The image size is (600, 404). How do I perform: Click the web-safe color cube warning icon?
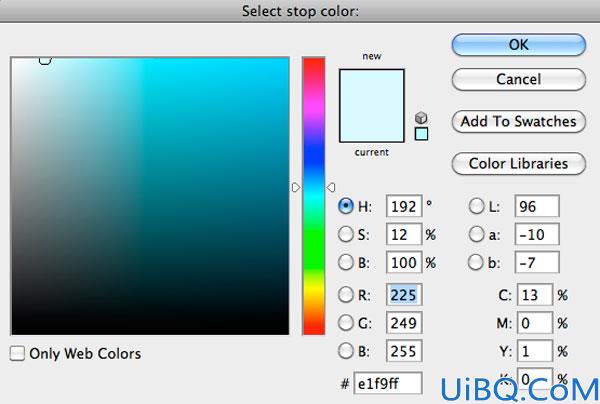coord(421,117)
